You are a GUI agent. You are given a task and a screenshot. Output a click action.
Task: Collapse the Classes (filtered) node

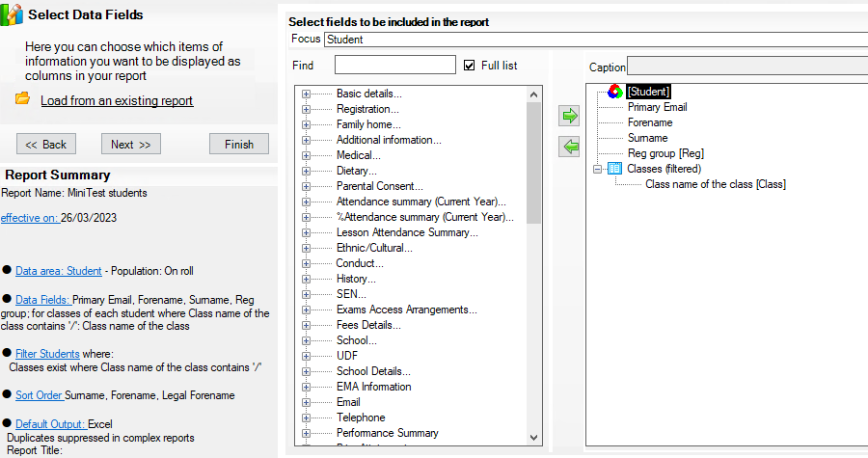597,170
